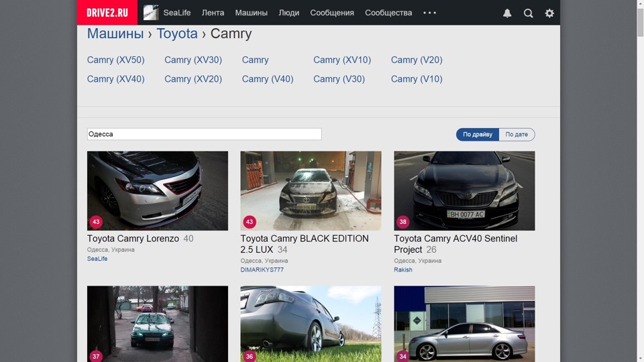Open Rakish owner link

pos(403,269)
